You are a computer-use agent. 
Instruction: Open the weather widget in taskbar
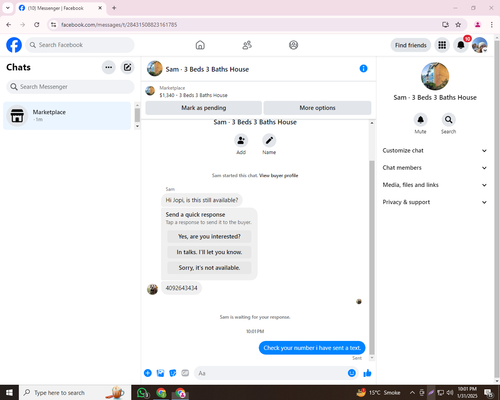point(378,393)
